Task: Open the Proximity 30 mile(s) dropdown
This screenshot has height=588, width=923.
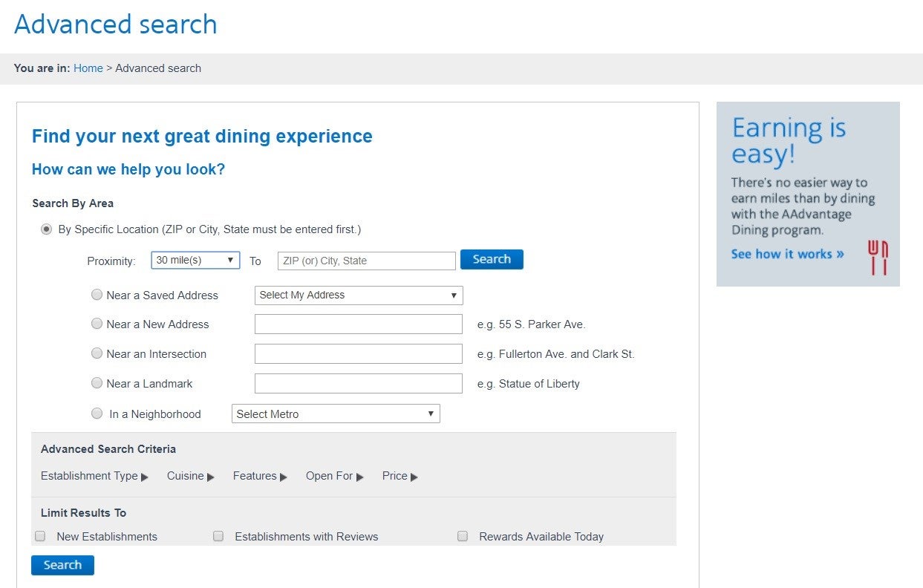Action: 195,261
